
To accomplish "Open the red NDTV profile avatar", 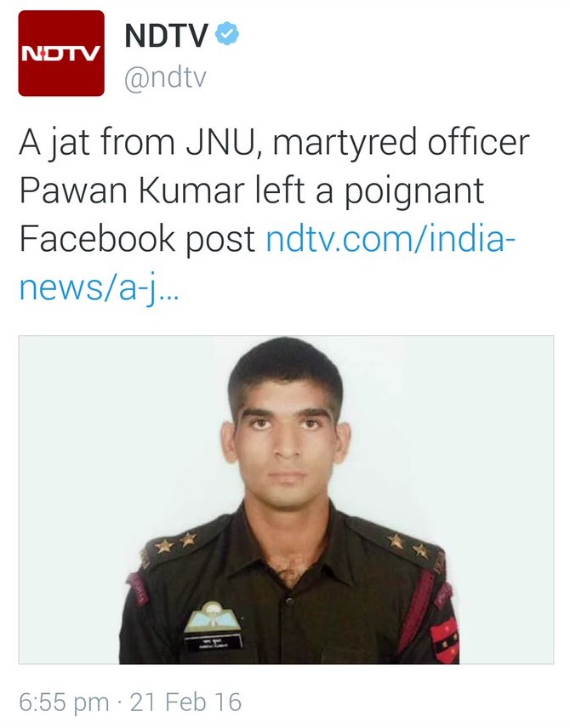I will pos(61,54).
